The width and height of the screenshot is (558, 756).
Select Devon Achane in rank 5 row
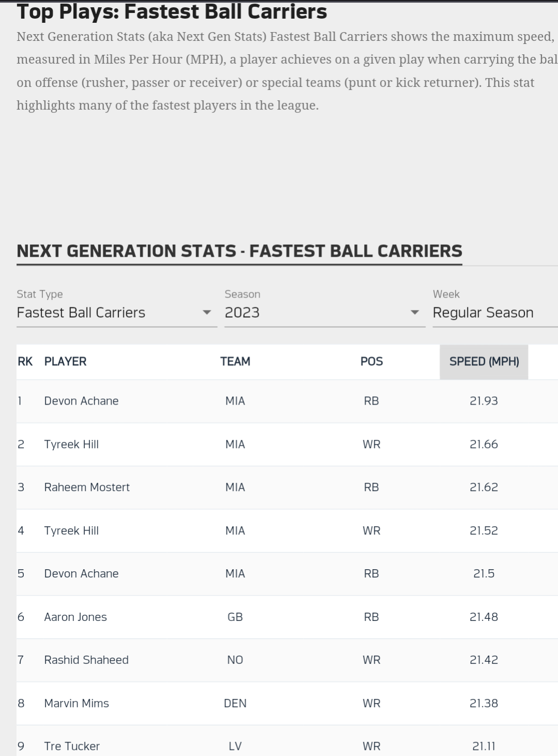81,574
